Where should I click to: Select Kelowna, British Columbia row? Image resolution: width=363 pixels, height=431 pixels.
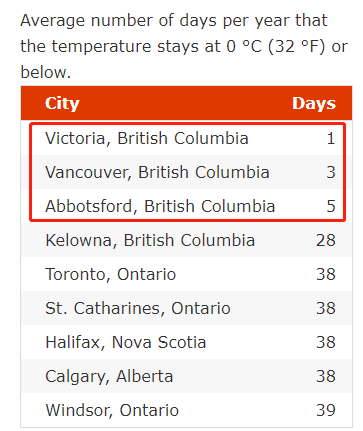click(186, 240)
